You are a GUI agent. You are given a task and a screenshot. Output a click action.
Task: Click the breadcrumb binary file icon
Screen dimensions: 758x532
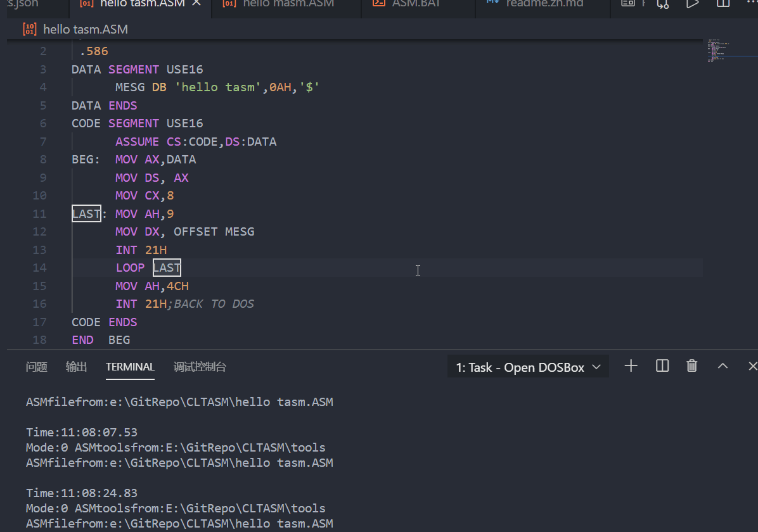(30, 30)
